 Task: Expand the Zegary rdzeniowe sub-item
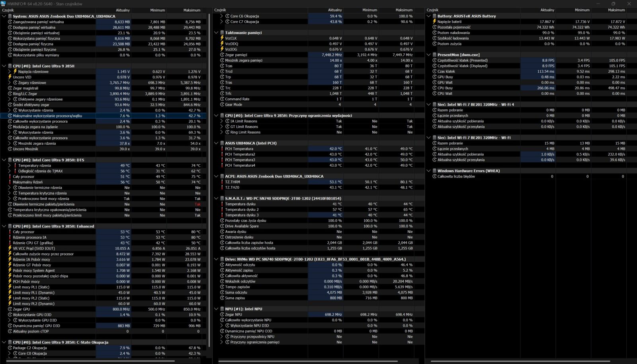pyautogui.click(x=10, y=83)
